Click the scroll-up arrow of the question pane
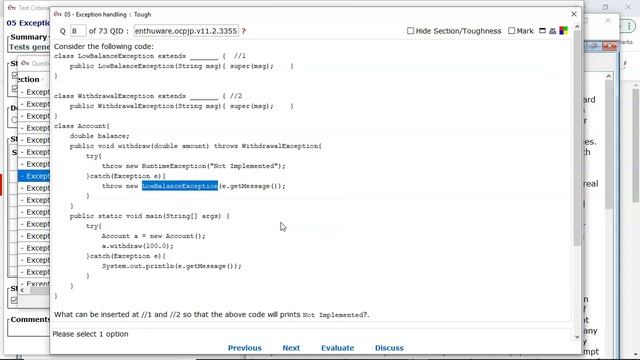The height and width of the screenshot is (360, 640). tap(577, 27)
